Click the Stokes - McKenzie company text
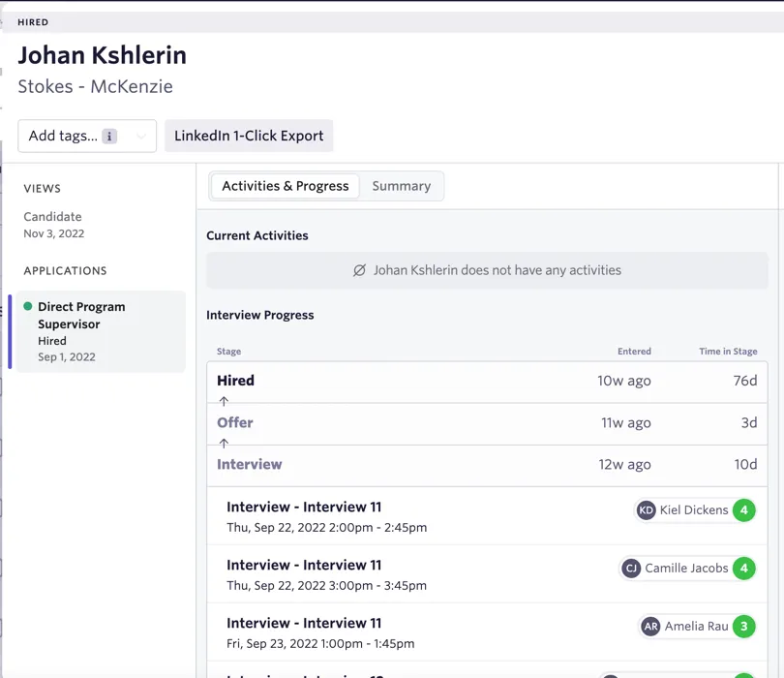784x678 pixels. (x=95, y=86)
